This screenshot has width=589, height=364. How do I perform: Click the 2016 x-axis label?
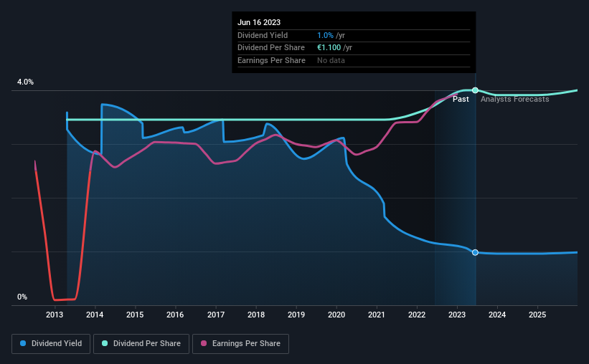(175, 315)
